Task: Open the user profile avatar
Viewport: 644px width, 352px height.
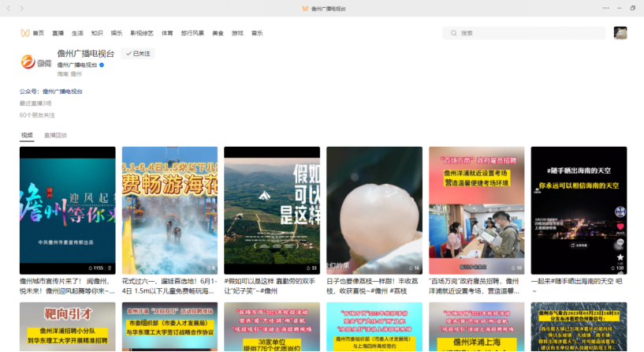Action: [620, 33]
